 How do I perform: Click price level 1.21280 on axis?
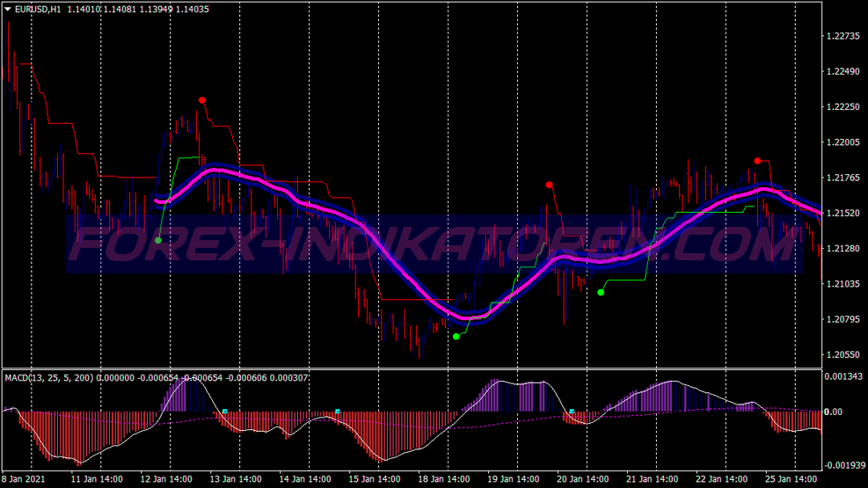click(x=843, y=249)
